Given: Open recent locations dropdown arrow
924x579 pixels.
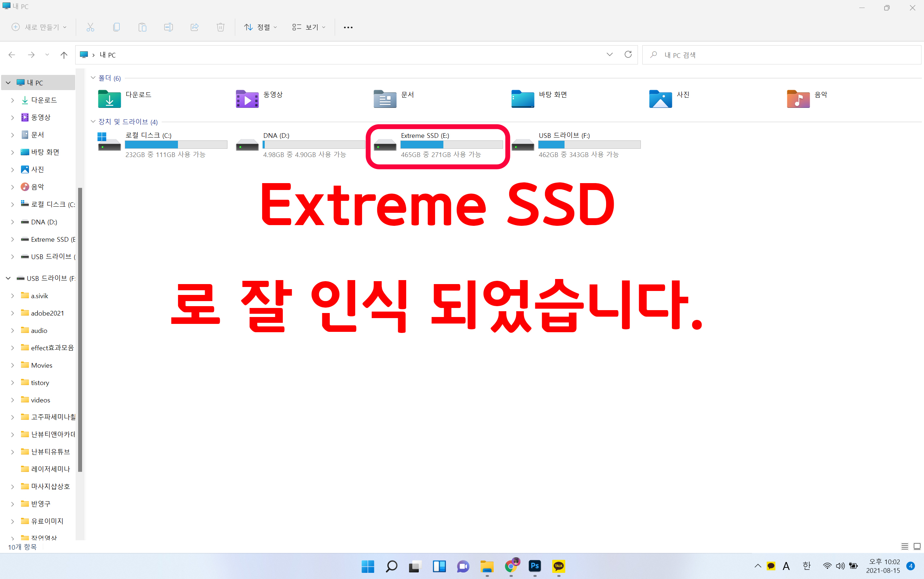Looking at the screenshot, I should coord(47,55).
